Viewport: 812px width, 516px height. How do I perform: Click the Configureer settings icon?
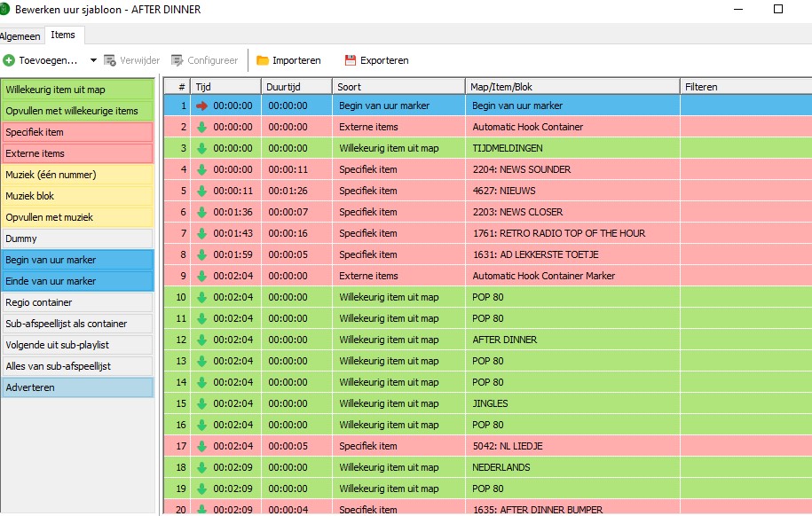[177, 60]
